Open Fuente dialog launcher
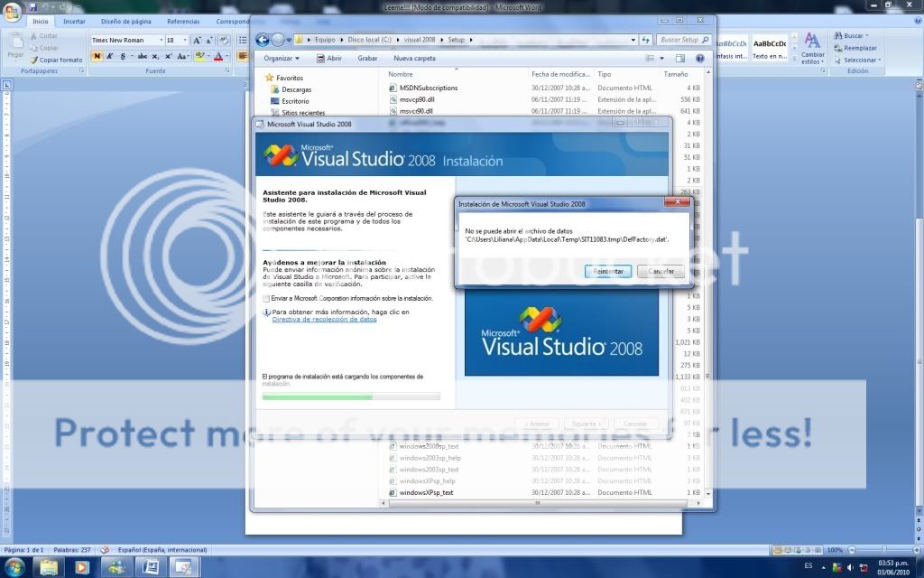 (x=226, y=70)
